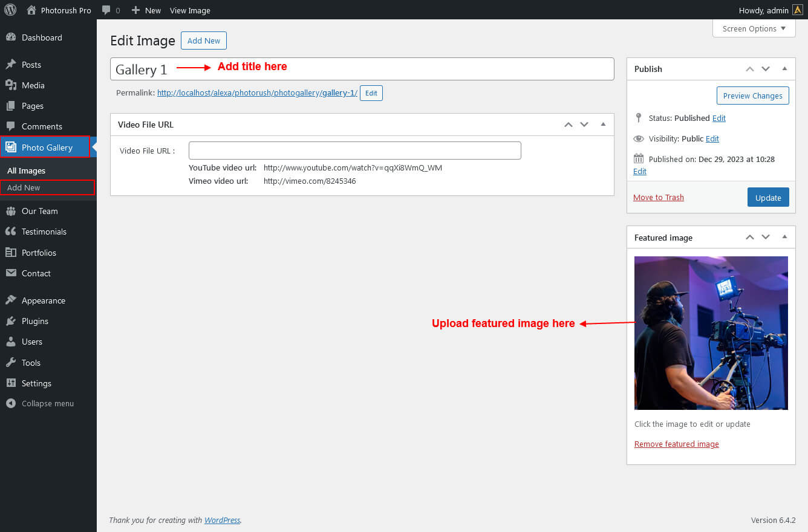This screenshot has width=808, height=532.
Task: Move Video File URL box up
Action: 568,125
